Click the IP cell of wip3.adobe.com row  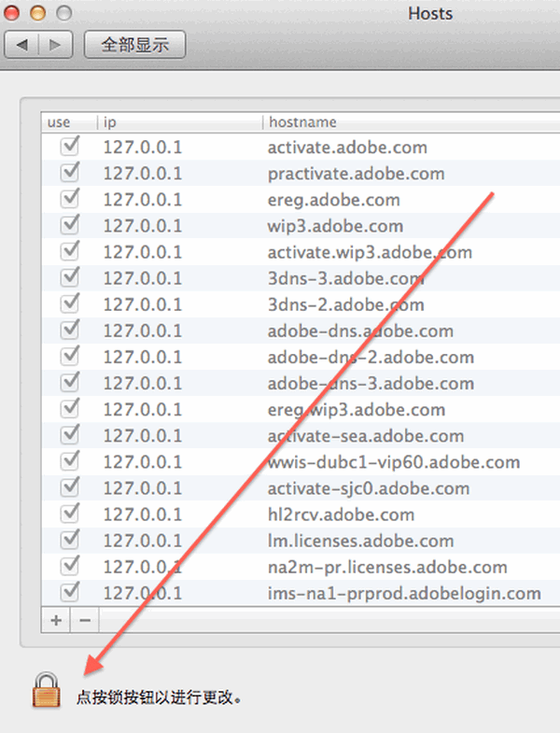[x=142, y=226]
